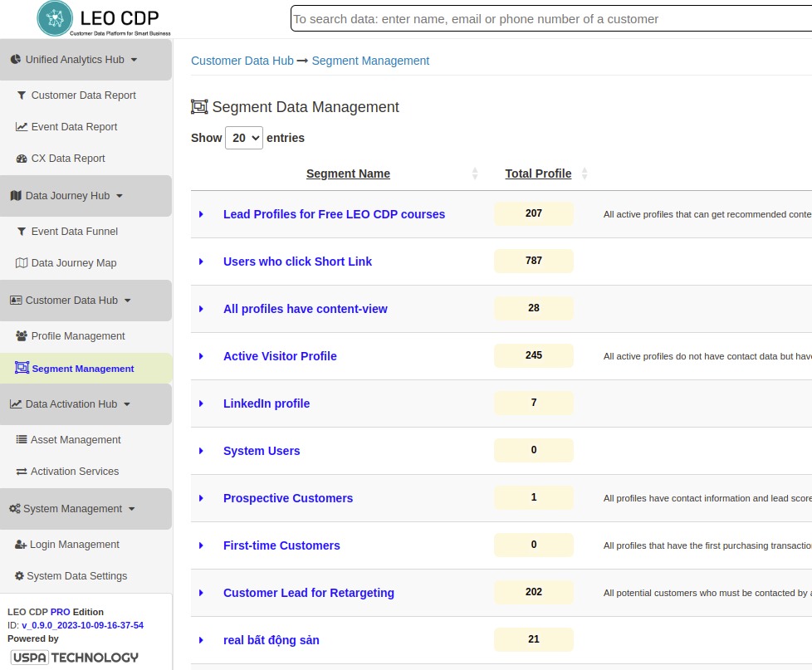Open the Show entries count dropdown
Viewport: 812px width, 670px height.
(x=244, y=138)
